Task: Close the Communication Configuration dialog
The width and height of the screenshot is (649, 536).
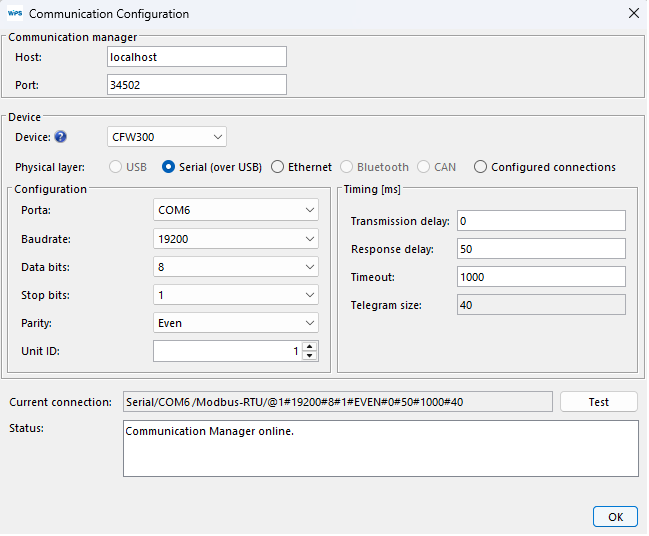Action: (632, 14)
